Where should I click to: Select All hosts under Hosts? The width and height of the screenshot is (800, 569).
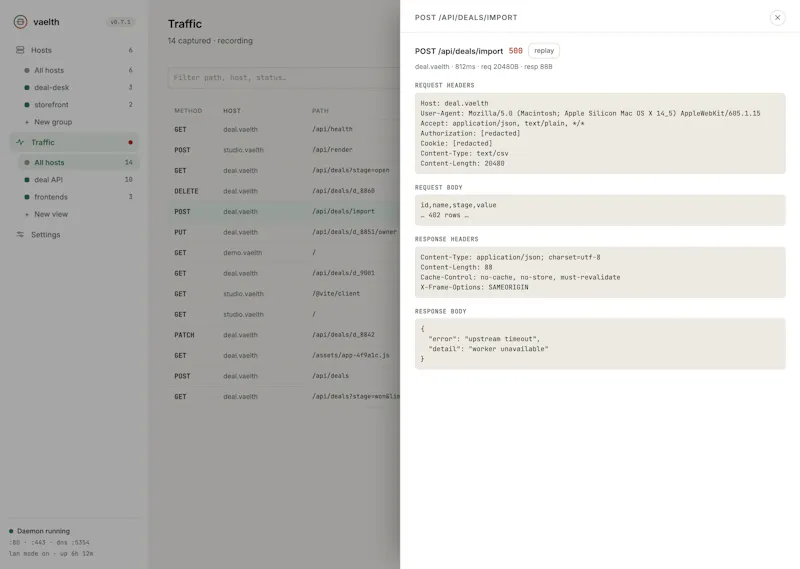tap(79, 70)
